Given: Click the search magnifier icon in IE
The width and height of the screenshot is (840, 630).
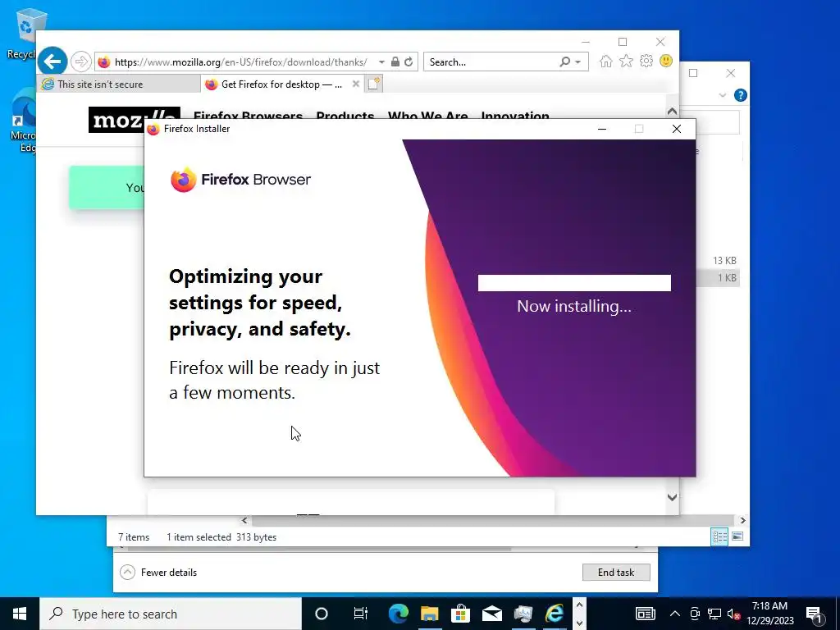Looking at the screenshot, I should 564,62.
